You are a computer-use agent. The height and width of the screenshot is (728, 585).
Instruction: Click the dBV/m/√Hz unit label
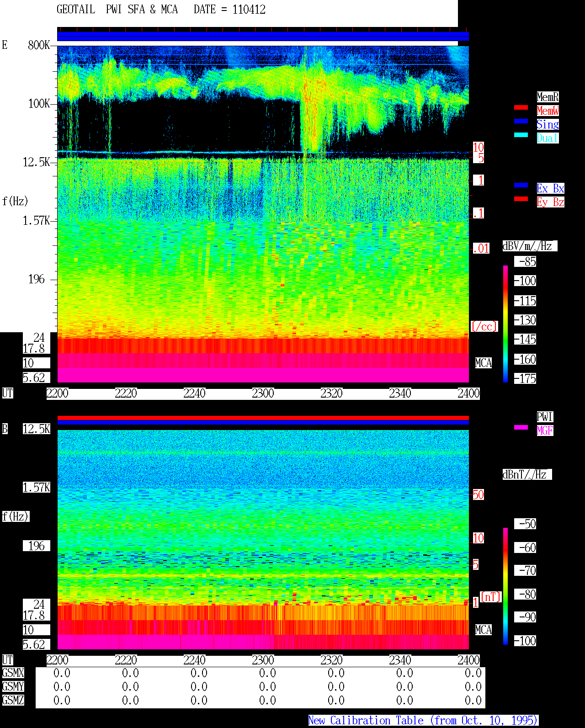[x=530, y=246]
